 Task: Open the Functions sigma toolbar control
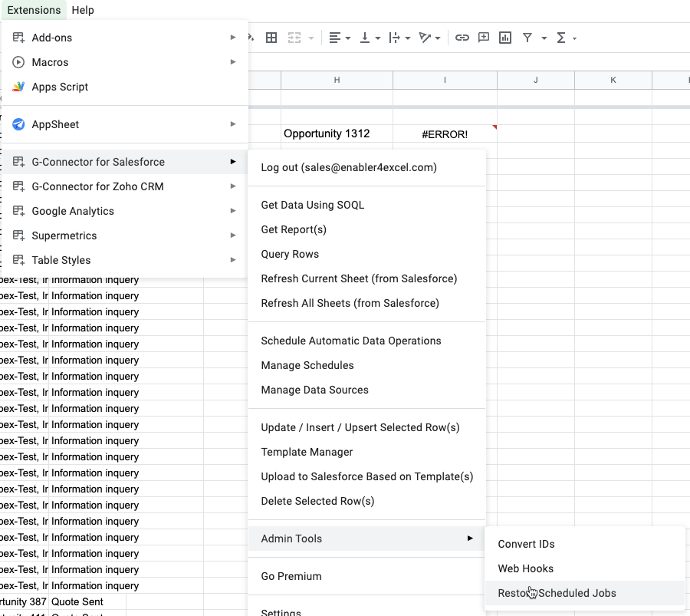pyautogui.click(x=566, y=38)
